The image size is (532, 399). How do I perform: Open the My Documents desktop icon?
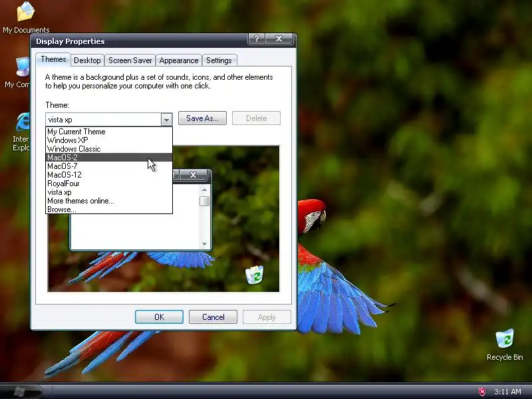pos(26,18)
